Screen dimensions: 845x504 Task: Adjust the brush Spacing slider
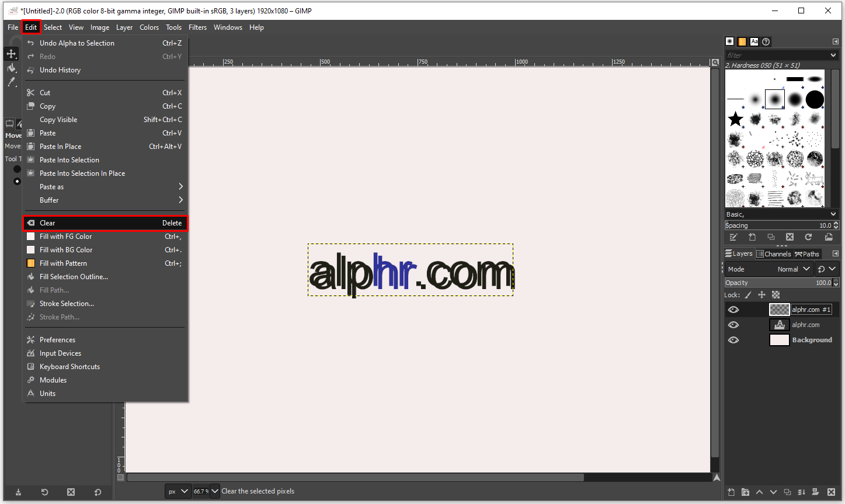coord(778,225)
